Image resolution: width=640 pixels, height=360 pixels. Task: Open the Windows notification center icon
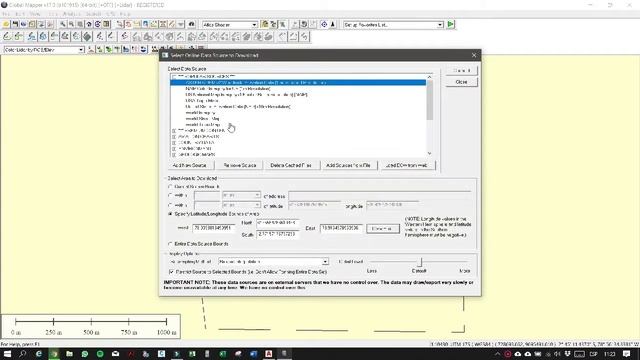[x=627, y=354]
